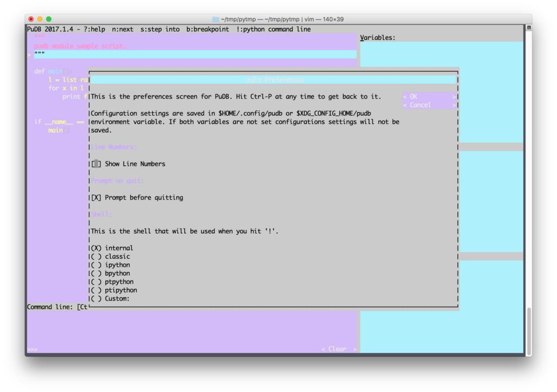Click the 'if __name__' source line
The height and width of the screenshot is (392, 557).
click(x=59, y=122)
